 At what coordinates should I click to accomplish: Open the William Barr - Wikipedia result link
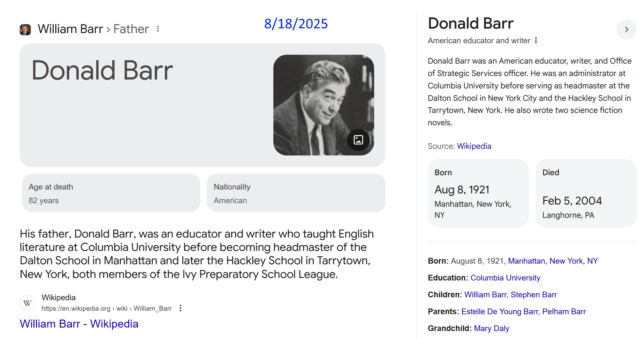click(79, 324)
